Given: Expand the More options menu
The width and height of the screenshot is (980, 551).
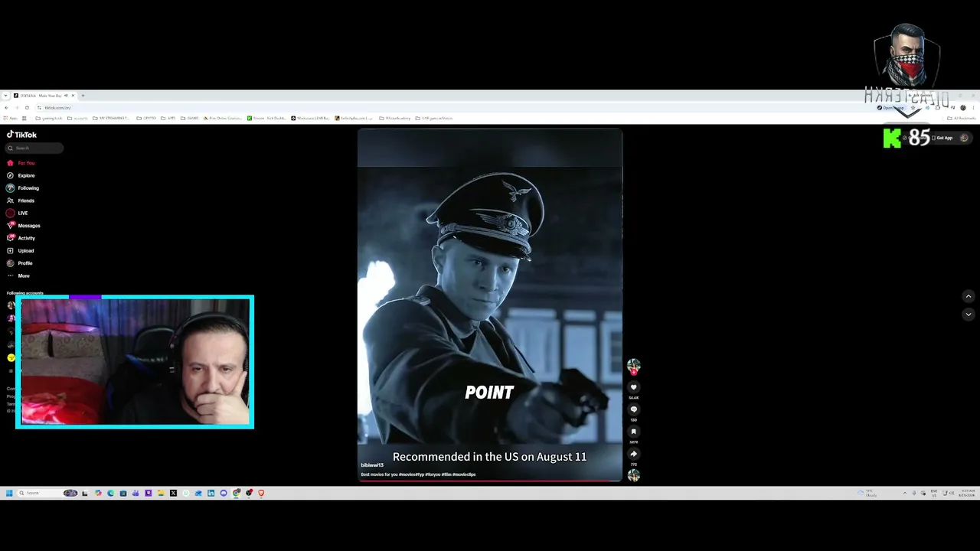Looking at the screenshot, I should pos(18,275).
